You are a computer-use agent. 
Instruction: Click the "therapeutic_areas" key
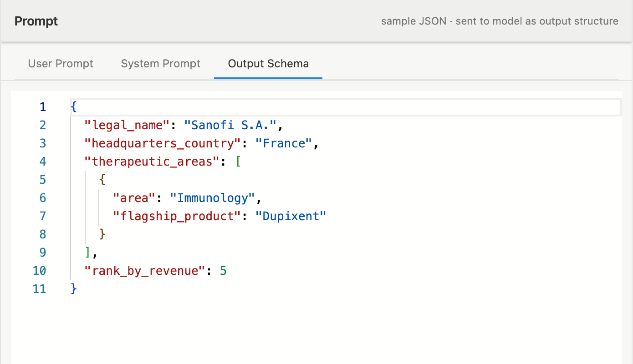click(152, 162)
